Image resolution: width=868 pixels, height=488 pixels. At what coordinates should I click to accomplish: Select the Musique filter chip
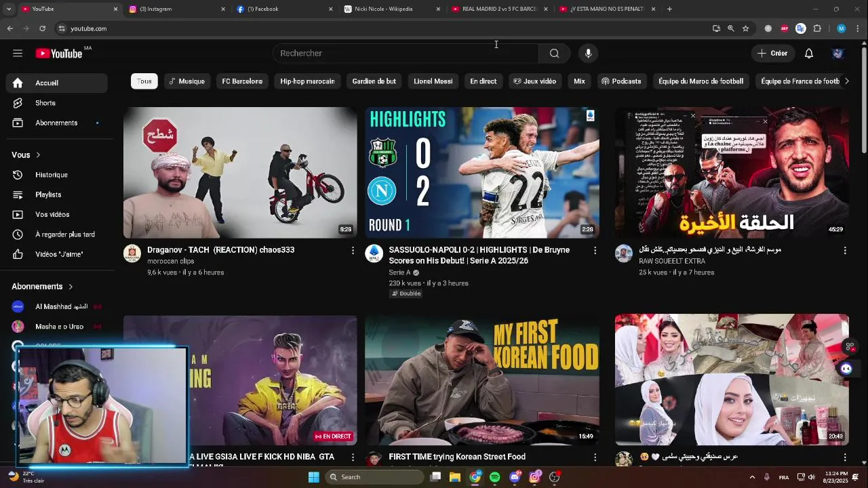[x=186, y=81]
